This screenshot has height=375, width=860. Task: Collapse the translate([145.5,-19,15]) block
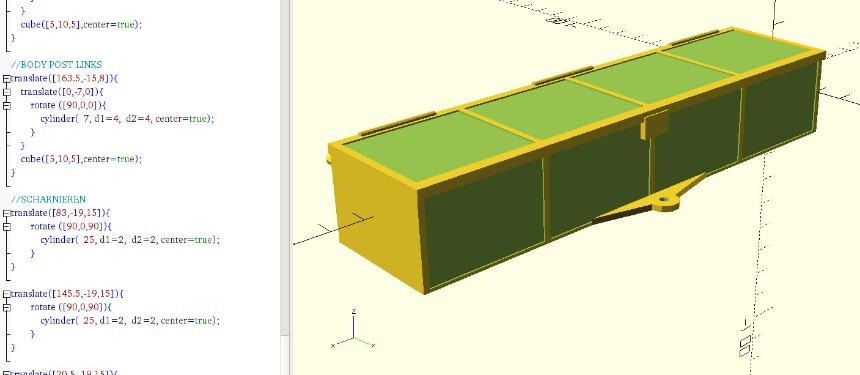tap(7, 294)
